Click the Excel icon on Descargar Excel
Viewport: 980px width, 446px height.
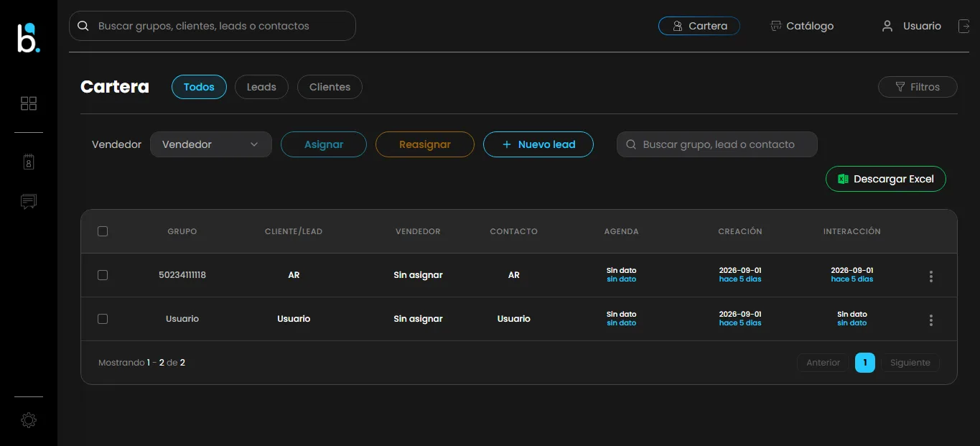[844, 179]
